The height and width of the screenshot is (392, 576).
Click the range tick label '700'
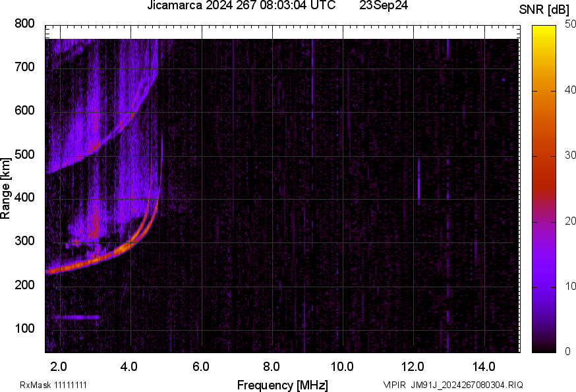(x=24, y=67)
